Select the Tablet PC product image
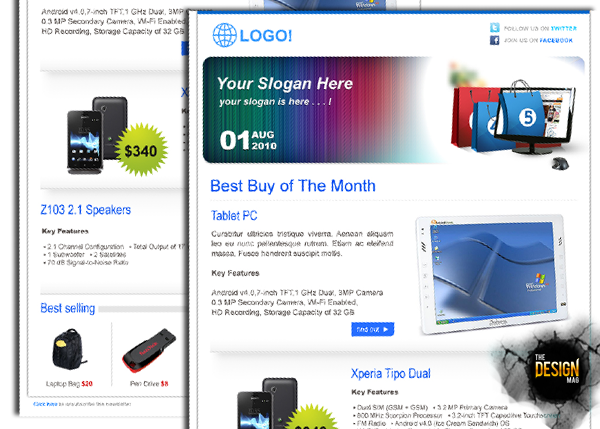The width and height of the screenshot is (600, 429). click(493, 274)
